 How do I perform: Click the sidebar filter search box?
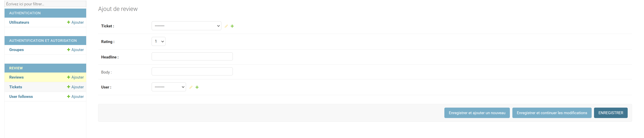(45, 4)
